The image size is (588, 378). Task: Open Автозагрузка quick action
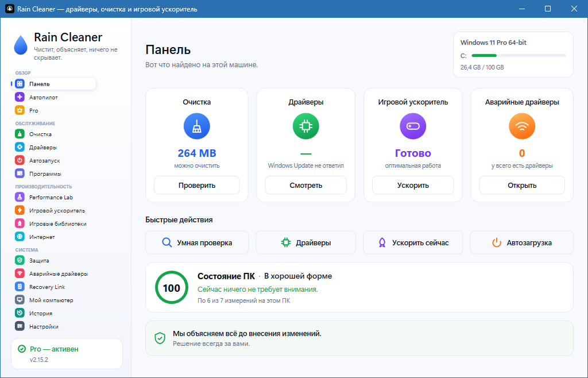click(522, 242)
